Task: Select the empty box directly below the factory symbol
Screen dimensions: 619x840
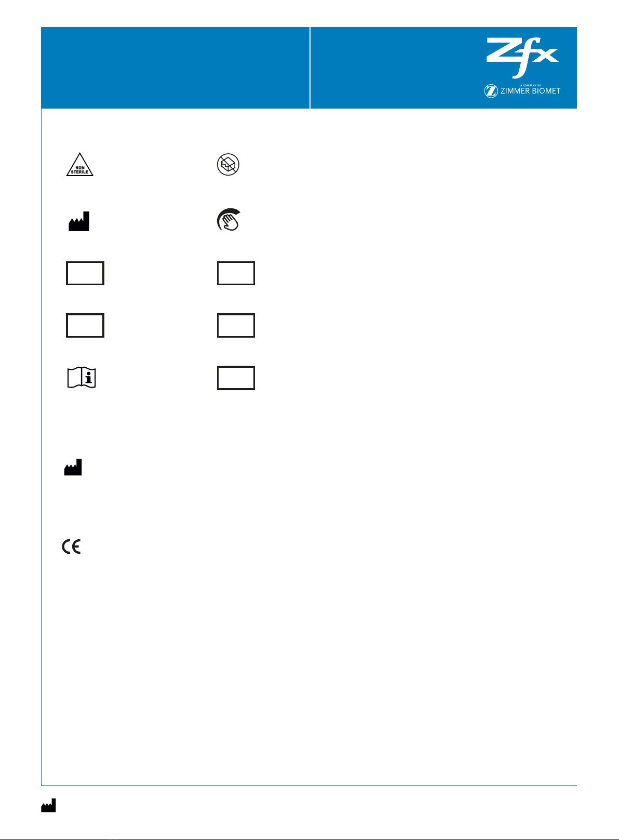Action: (x=85, y=273)
